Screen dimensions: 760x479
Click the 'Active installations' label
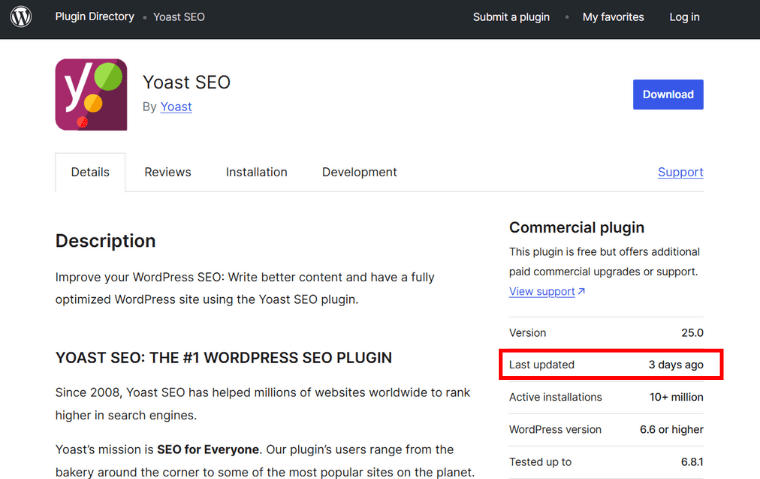click(x=555, y=397)
